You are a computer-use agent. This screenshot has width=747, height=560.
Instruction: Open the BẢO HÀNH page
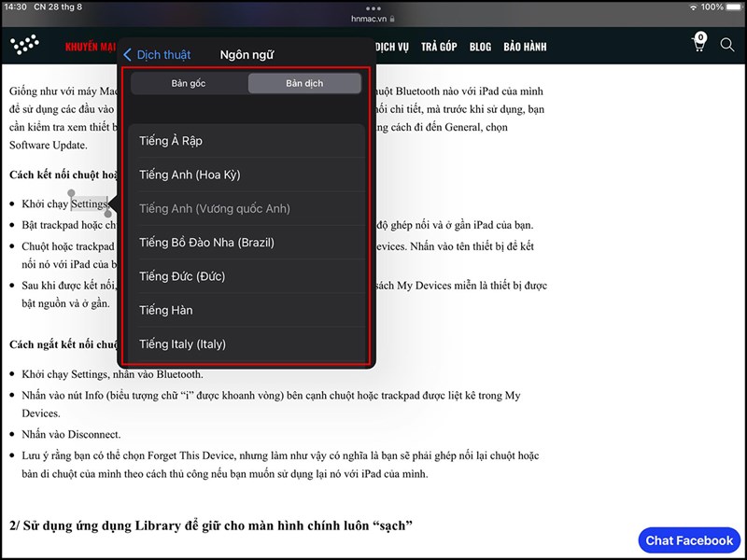pos(525,47)
